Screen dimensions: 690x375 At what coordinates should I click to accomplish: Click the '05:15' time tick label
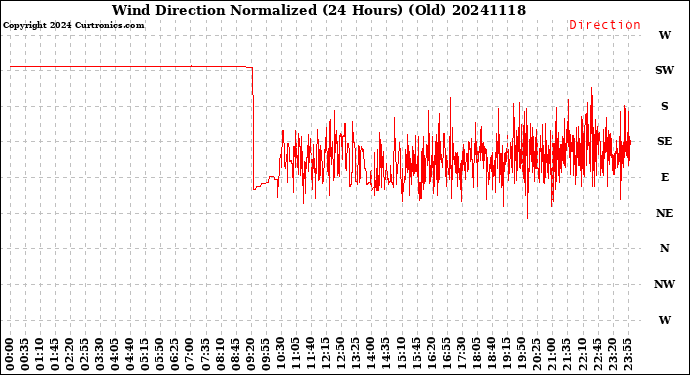(145, 355)
